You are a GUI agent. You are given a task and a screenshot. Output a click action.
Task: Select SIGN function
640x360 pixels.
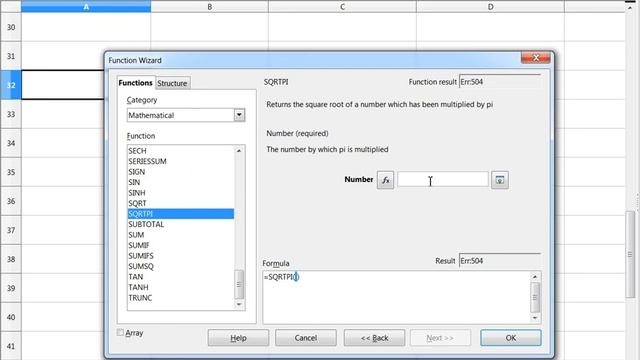pos(181,172)
